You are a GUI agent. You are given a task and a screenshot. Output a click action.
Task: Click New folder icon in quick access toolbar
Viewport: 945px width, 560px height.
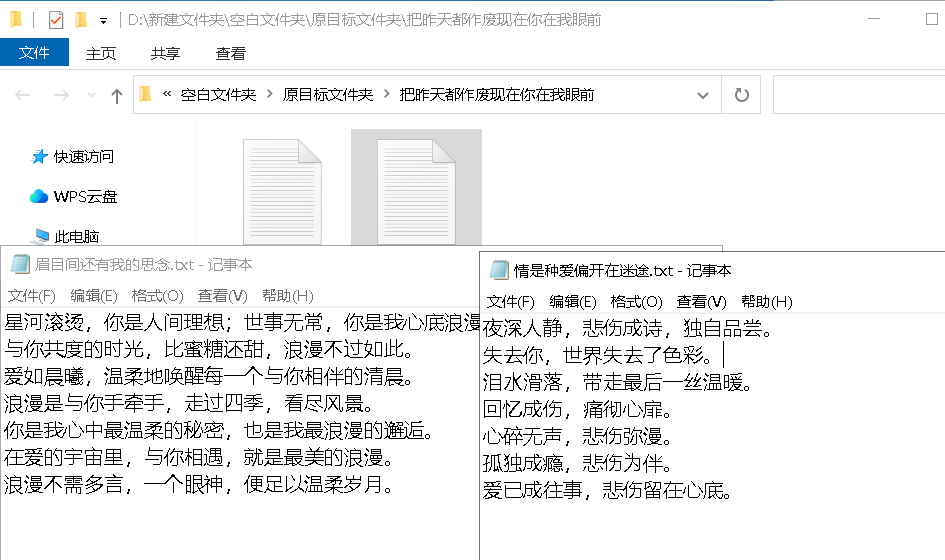tap(81, 20)
